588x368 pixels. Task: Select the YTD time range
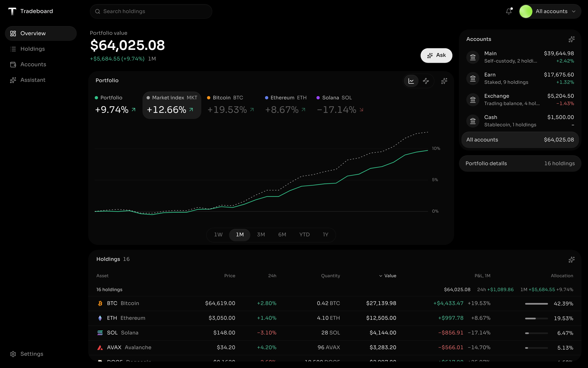point(304,235)
